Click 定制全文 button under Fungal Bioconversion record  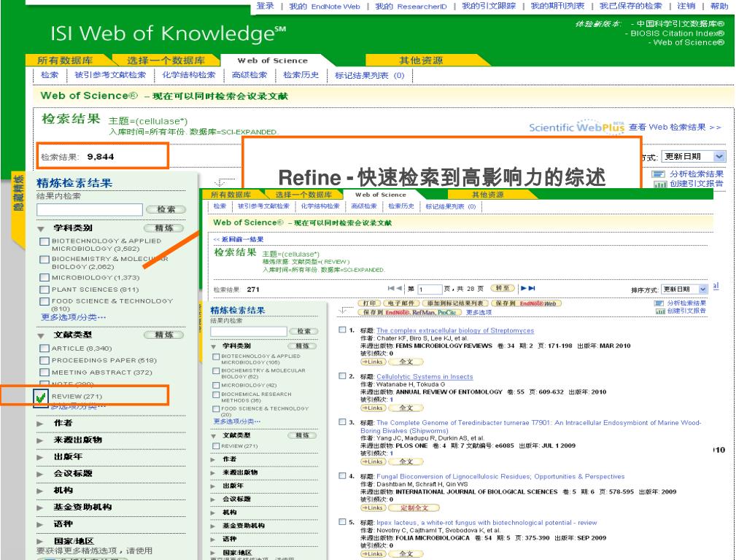tap(414, 508)
